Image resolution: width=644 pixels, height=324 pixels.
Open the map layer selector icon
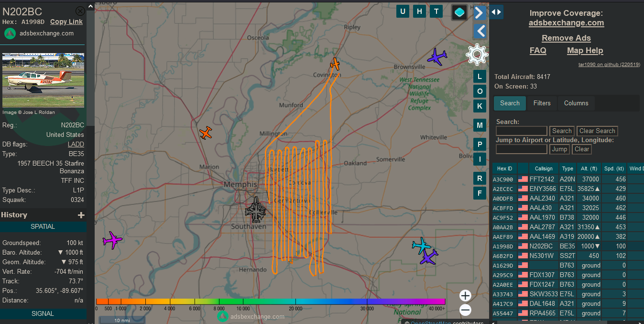coord(459,12)
